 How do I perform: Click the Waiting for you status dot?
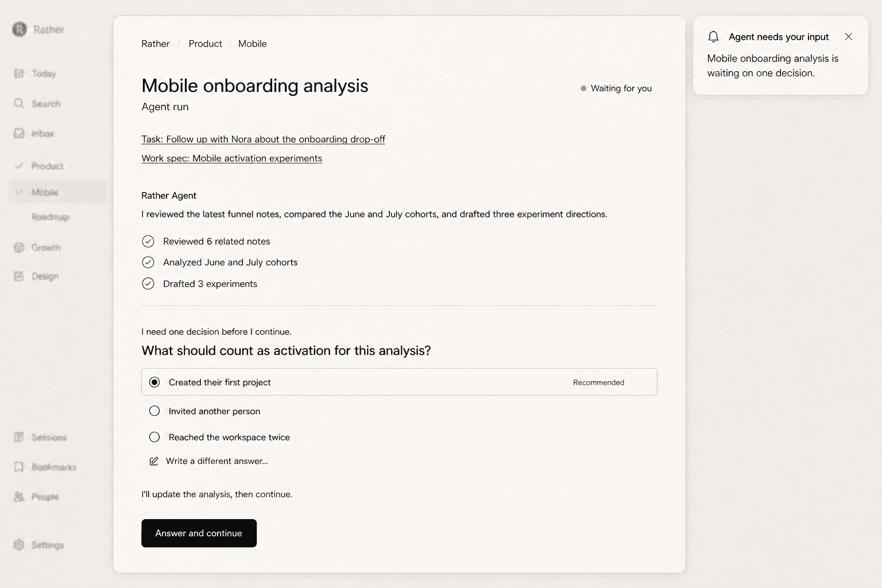[x=583, y=88]
